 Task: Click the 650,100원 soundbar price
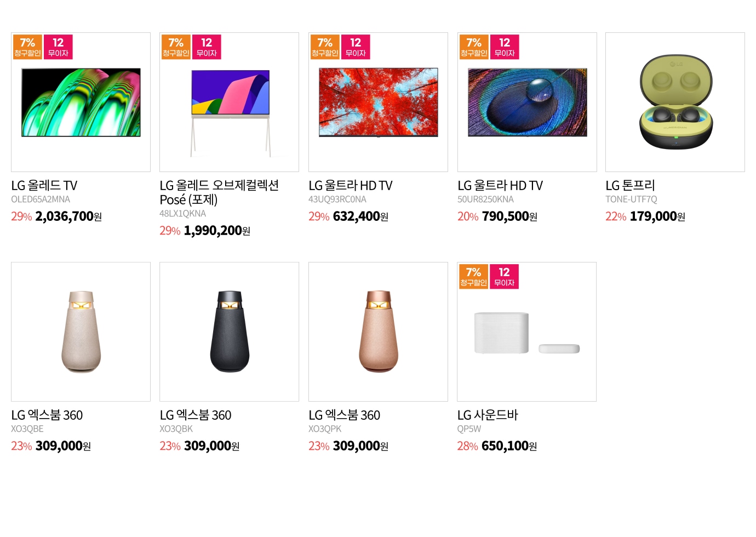click(x=509, y=446)
